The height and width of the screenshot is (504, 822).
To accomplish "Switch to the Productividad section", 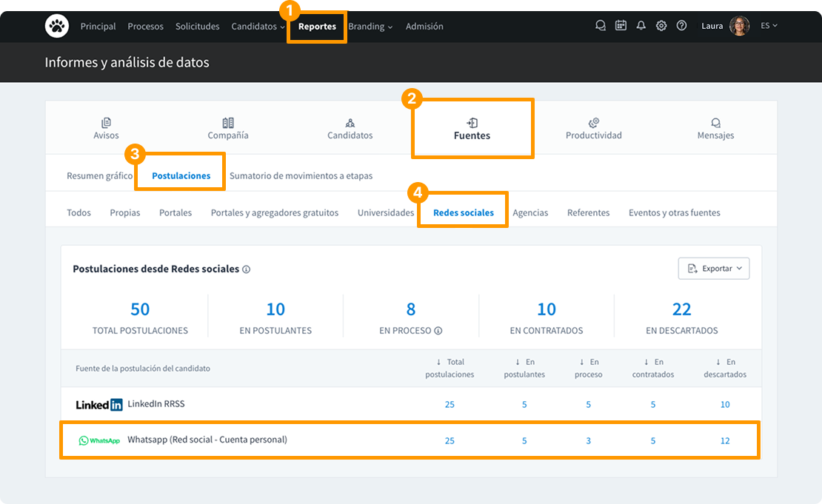I will [593, 129].
